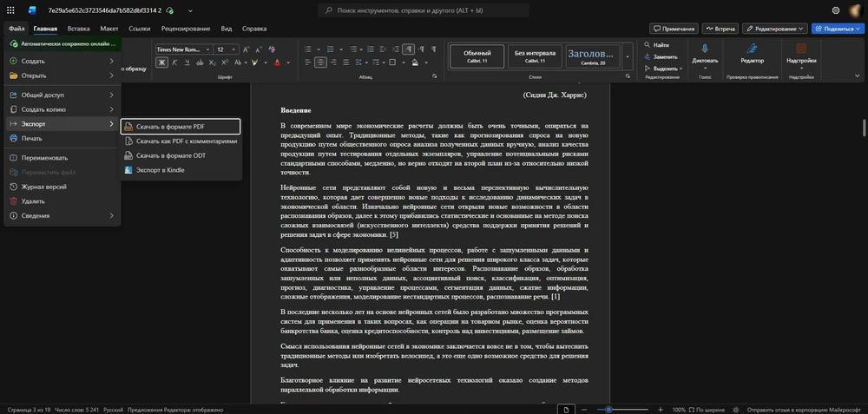The height and width of the screenshot is (414, 868).
Task: Toggle bold formatting (Ж)
Action: point(161,62)
